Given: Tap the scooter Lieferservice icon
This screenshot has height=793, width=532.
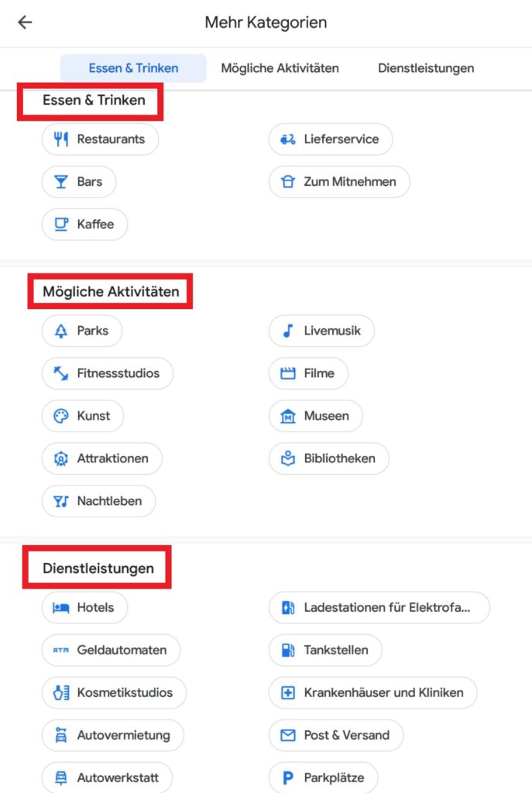Looking at the screenshot, I should [288, 139].
